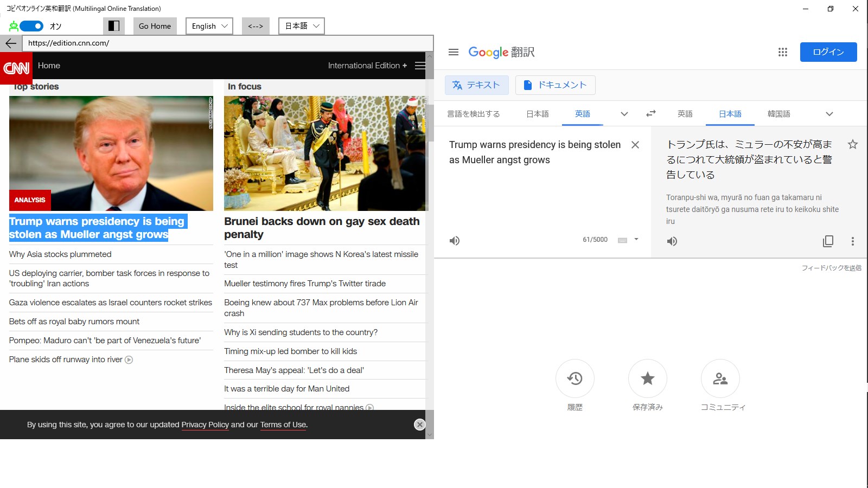Select the テキスト mode tab
Viewport: 868px width, 488px height.
(x=476, y=85)
